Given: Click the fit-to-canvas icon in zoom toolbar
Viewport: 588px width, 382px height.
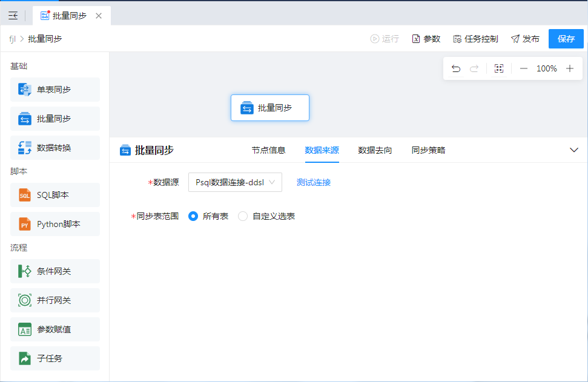Looking at the screenshot, I should 499,69.
